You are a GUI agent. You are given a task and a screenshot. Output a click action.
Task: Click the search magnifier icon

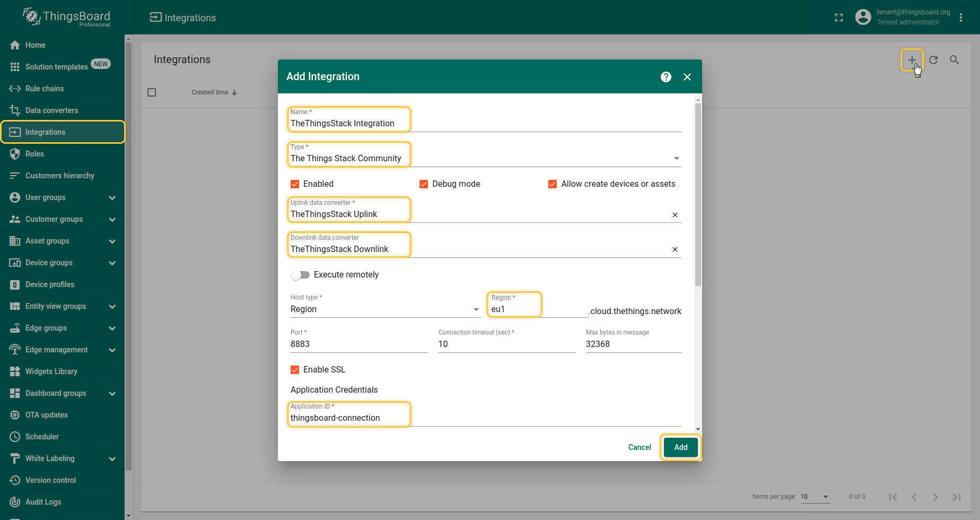point(954,60)
